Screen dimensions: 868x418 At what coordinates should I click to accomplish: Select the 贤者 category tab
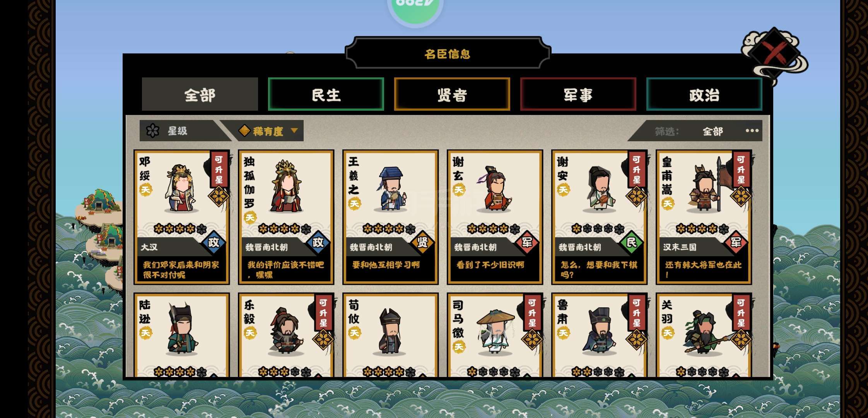click(452, 94)
